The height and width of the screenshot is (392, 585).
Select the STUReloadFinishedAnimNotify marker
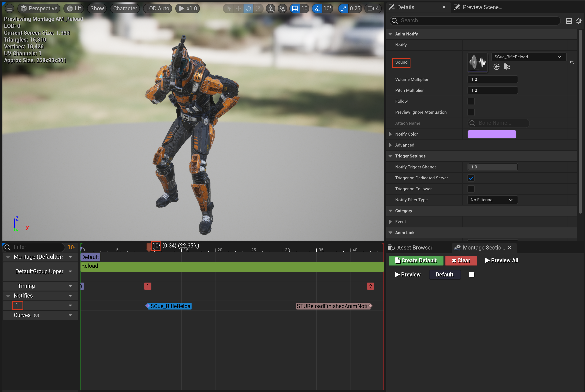click(x=334, y=306)
